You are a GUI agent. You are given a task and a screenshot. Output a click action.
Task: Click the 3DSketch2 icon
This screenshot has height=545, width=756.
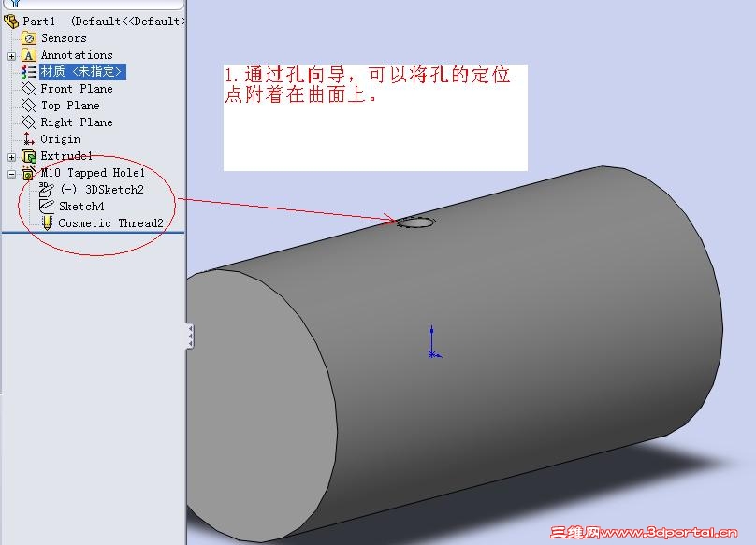click(x=46, y=190)
